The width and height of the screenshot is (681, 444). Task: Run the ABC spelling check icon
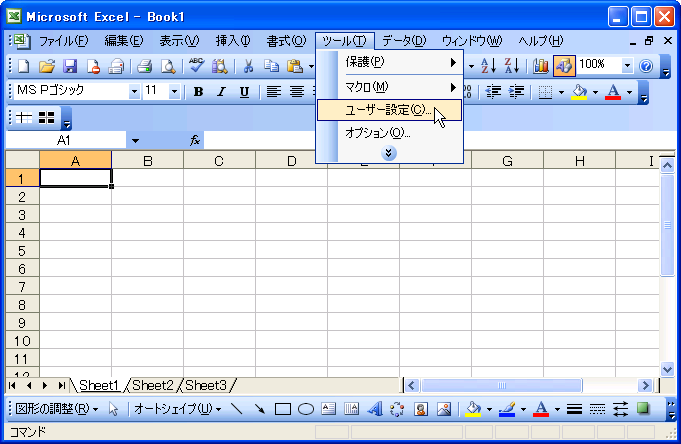pos(196,66)
